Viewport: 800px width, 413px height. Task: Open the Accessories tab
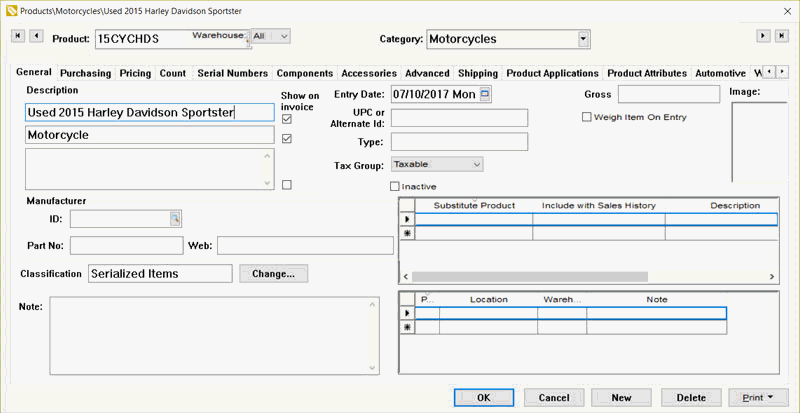pos(369,74)
